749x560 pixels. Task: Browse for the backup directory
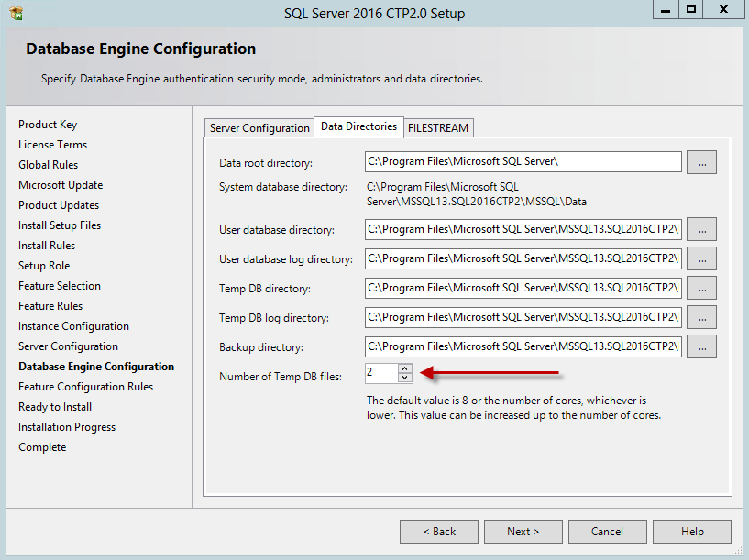pyautogui.click(x=701, y=346)
